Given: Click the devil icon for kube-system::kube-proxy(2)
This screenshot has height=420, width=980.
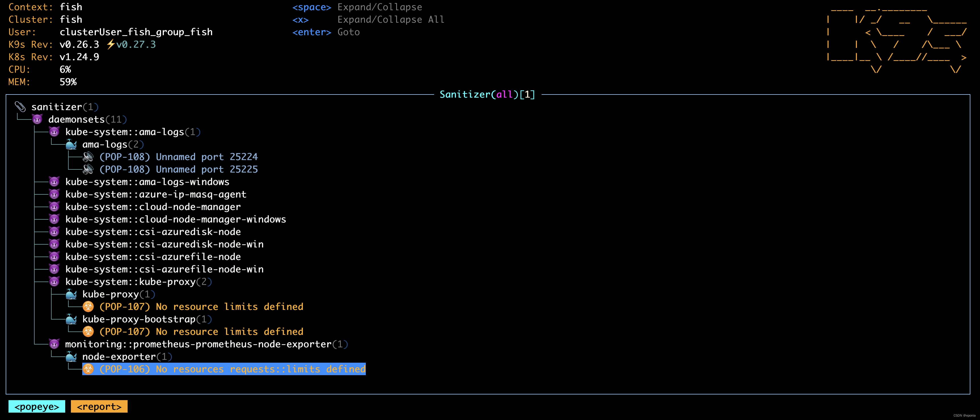Looking at the screenshot, I should (x=54, y=282).
